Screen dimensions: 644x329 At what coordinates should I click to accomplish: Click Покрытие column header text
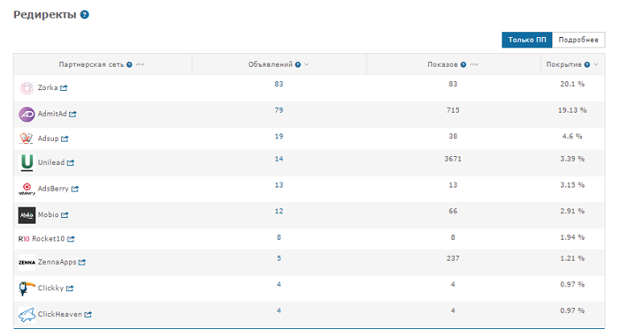pyautogui.click(x=564, y=64)
